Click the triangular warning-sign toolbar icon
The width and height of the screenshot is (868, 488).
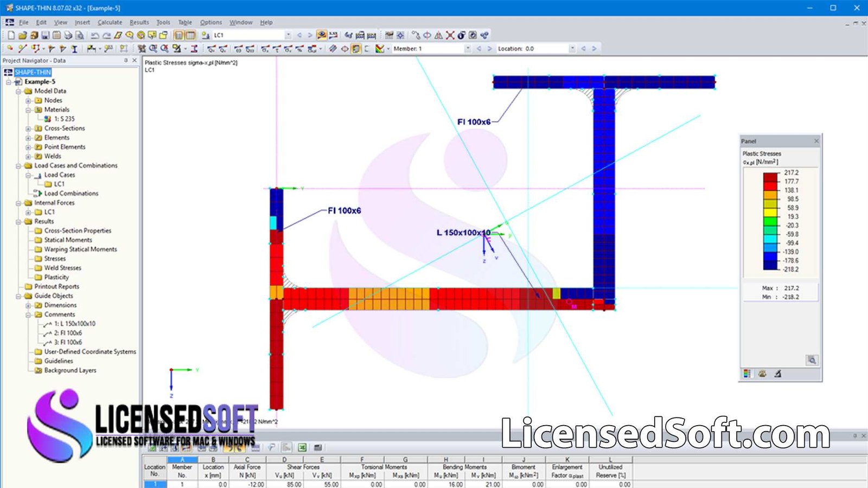tap(438, 35)
